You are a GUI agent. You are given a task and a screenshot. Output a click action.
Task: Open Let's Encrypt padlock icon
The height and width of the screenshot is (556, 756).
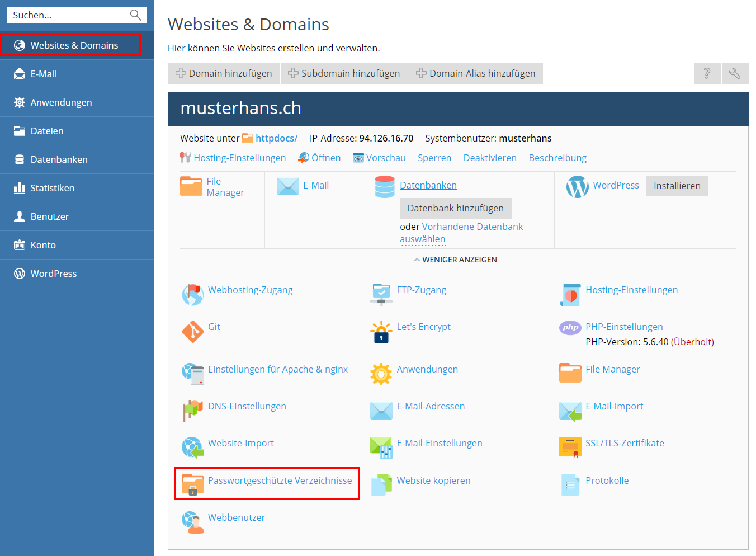click(381, 332)
